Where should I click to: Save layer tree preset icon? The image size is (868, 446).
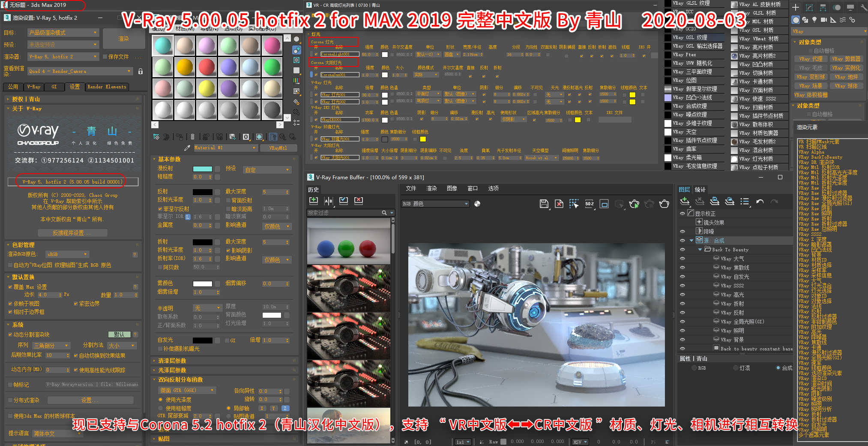pyautogui.click(x=715, y=201)
